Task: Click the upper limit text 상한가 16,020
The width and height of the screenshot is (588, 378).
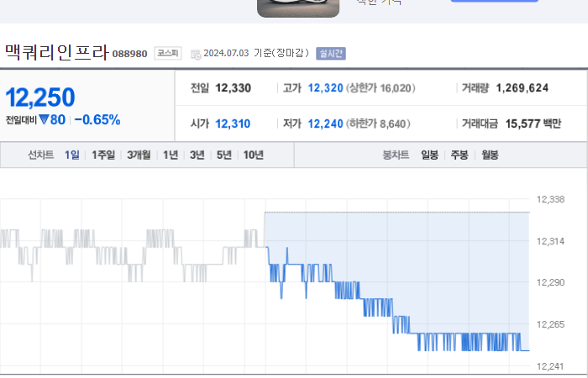Action: tap(381, 88)
